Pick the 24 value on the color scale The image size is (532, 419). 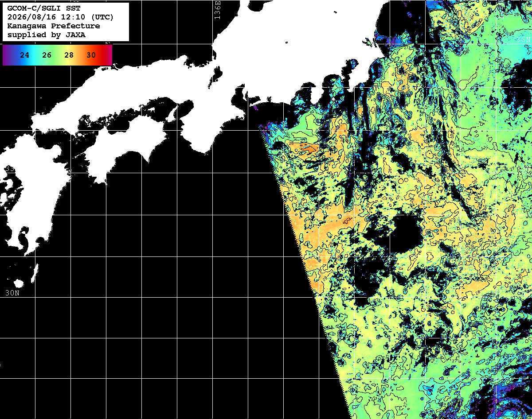(x=25, y=55)
